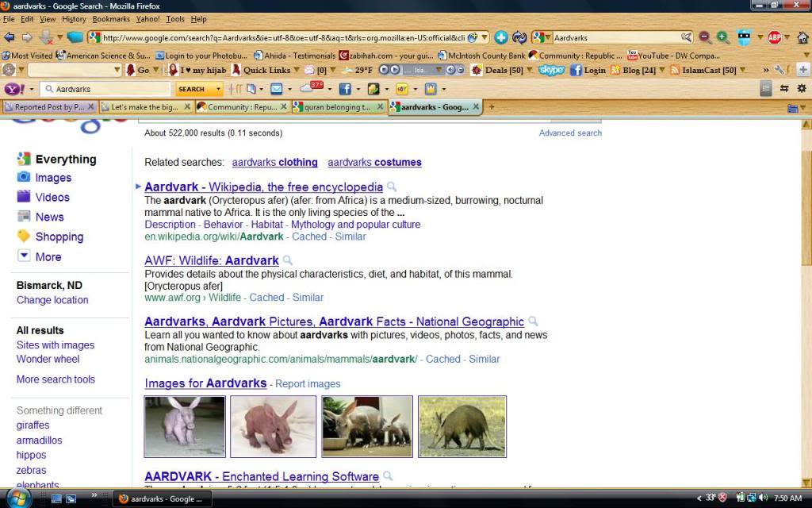Switch to the Let's make the big tab

(x=145, y=107)
